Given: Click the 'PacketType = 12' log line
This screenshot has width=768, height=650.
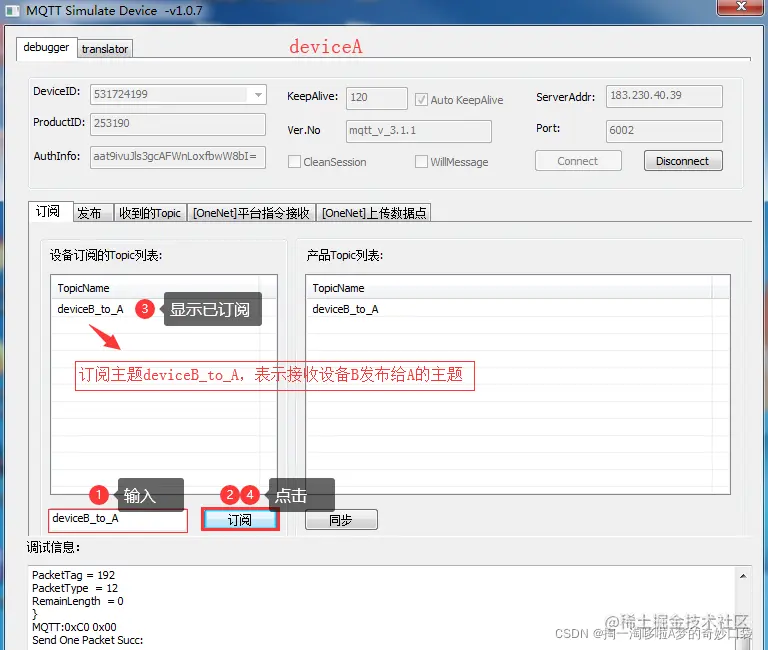Looking at the screenshot, I should [x=75, y=588].
